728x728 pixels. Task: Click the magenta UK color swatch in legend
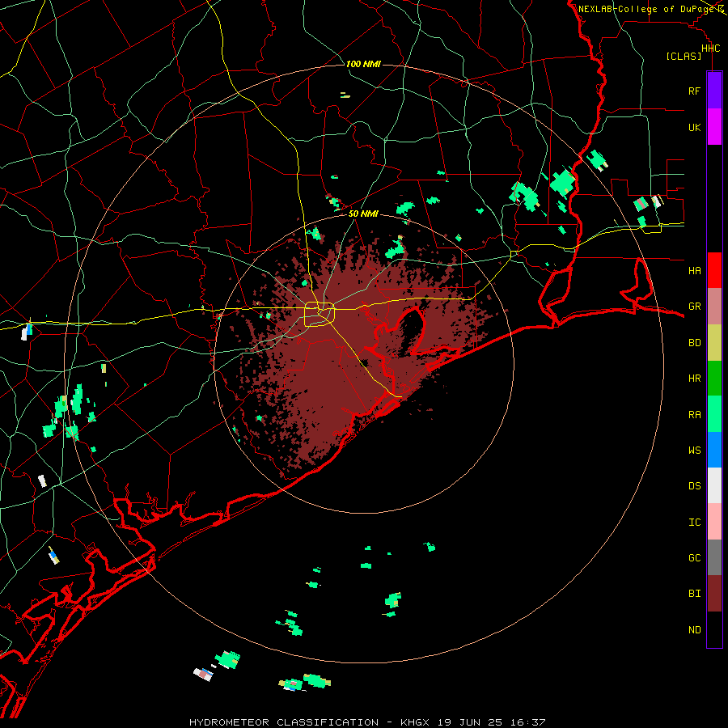coord(714,127)
